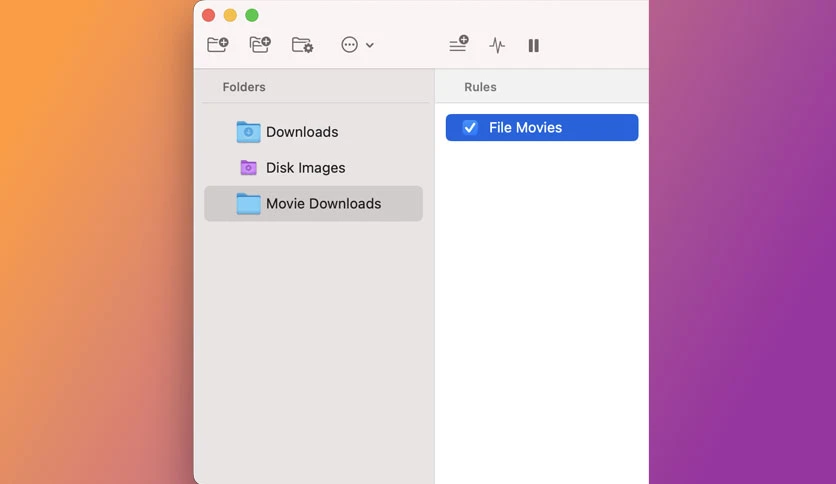Click the Folders column header
836x484 pixels.
pos(244,87)
